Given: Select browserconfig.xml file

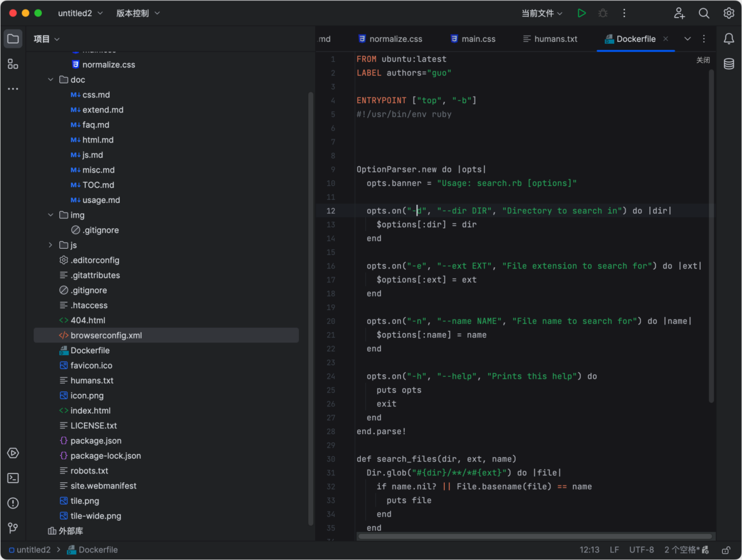Looking at the screenshot, I should pos(166,335).
